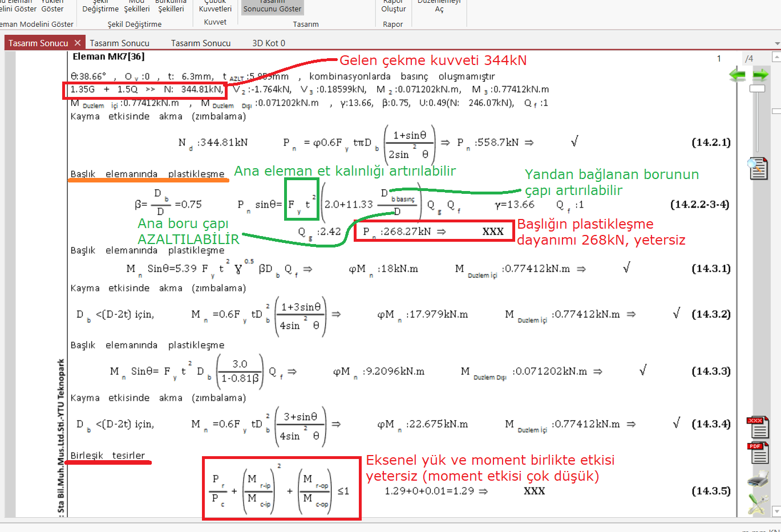Switch to the 3D Kot 0 tab
781x532 pixels.
[x=268, y=43]
